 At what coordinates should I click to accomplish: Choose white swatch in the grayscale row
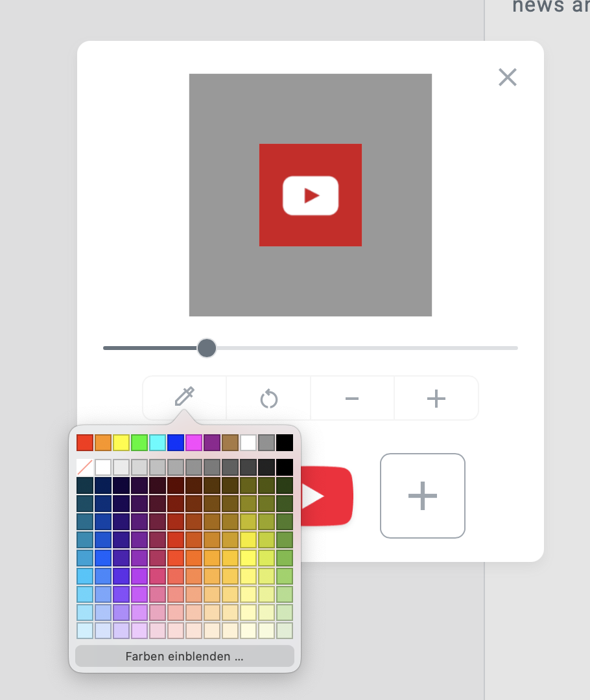pyautogui.click(x=102, y=467)
